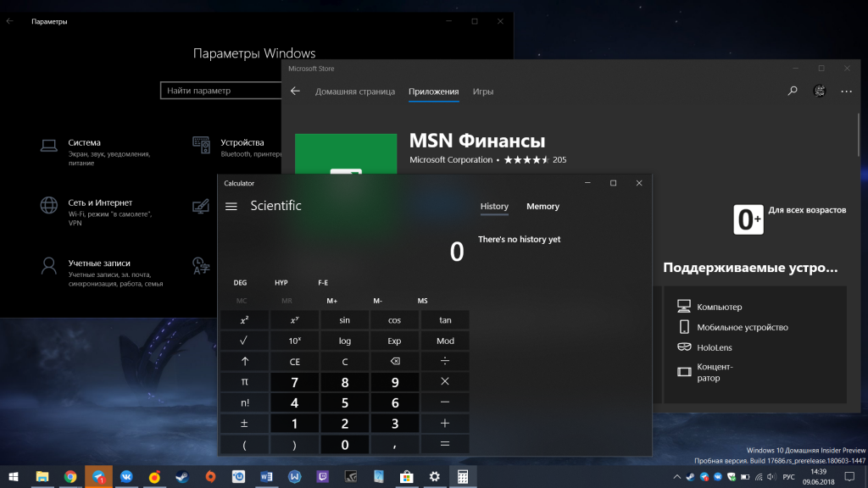This screenshot has width=868, height=488.
Task: Toggle the DEG angle unit mode
Action: click(240, 282)
